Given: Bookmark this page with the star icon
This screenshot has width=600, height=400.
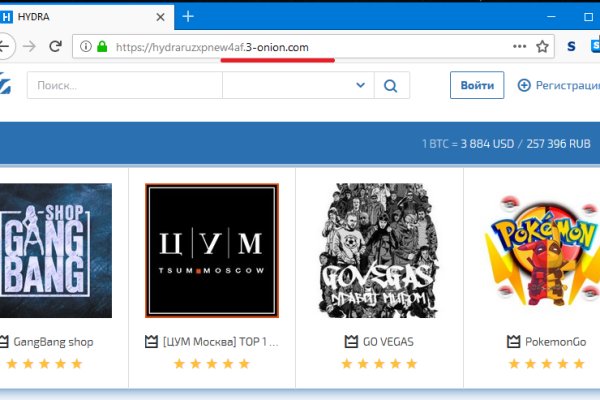Looking at the screenshot, I should click(x=542, y=46).
